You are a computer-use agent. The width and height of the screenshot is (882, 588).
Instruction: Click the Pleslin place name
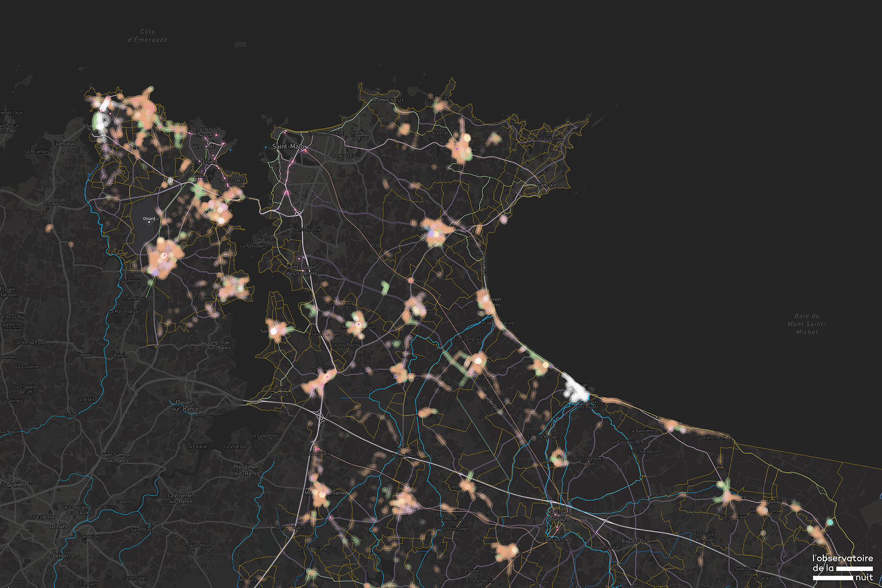tap(120, 356)
